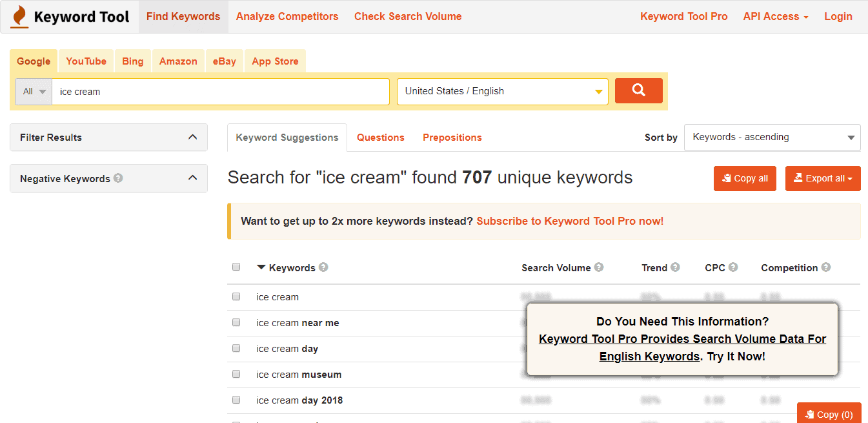The image size is (868, 423).
Task: Click the orange search magnifier button
Action: 638,90
